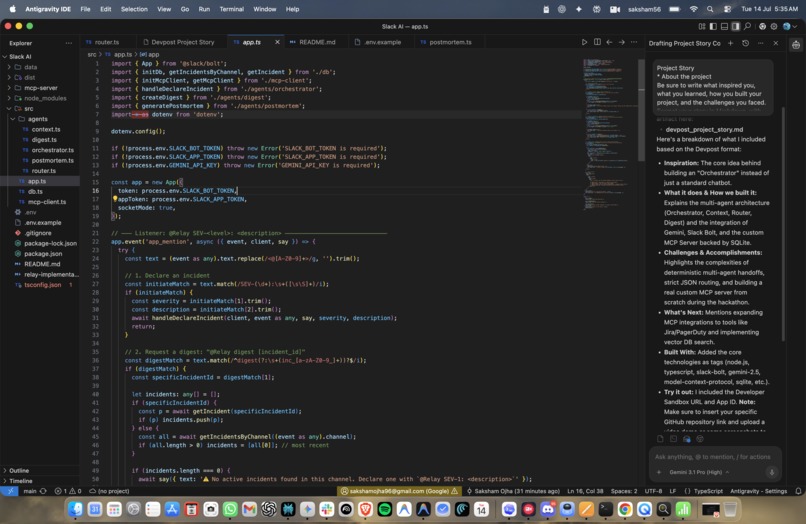Switch to the router.ts tab
This screenshot has height=524, width=806.
click(x=106, y=42)
